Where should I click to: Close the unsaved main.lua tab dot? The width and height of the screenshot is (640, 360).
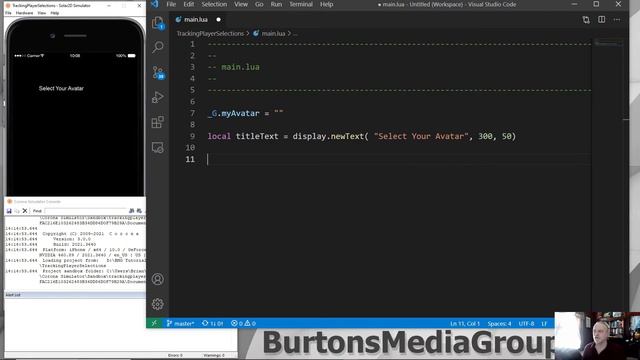(218, 20)
